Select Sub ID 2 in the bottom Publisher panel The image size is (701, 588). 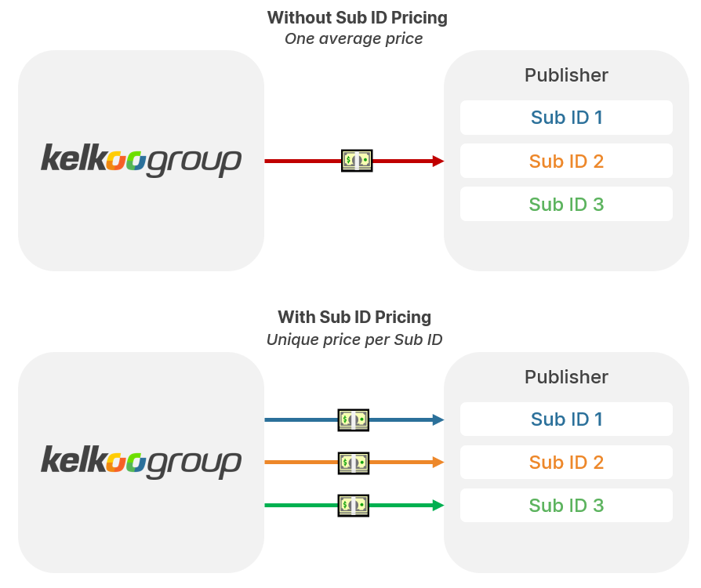tap(566, 463)
